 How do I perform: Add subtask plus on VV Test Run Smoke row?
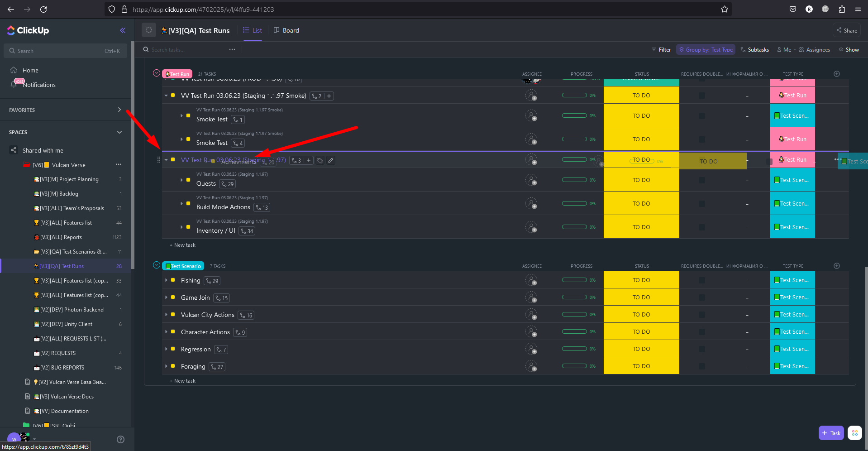[x=329, y=96]
